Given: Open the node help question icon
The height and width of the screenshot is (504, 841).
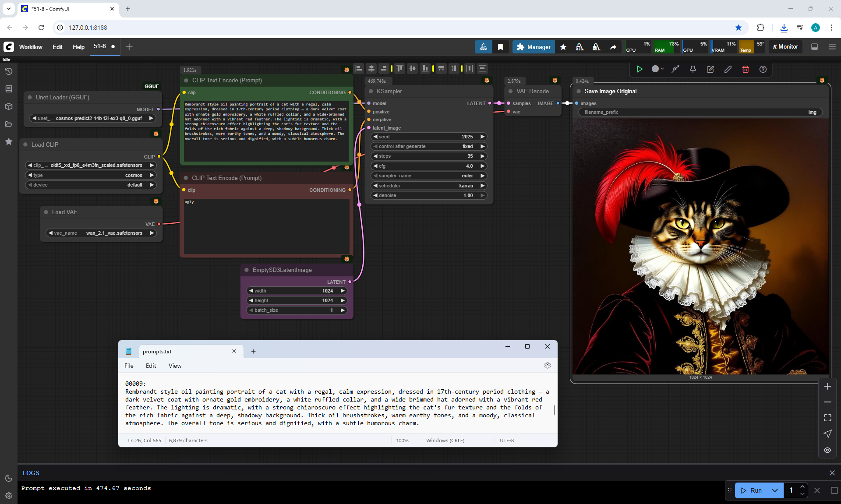Looking at the screenshot, I should pos(763,69).
